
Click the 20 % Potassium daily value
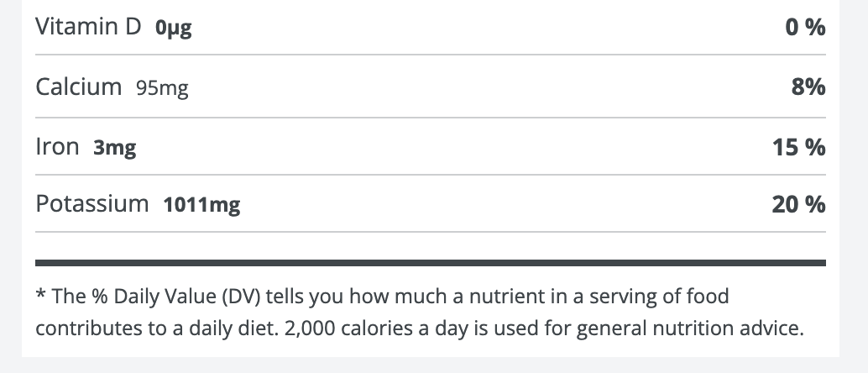[x=799, y=204]
